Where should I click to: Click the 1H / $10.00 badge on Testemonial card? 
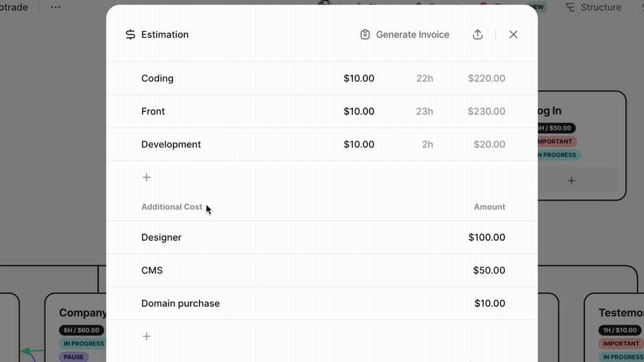[619, 330]
